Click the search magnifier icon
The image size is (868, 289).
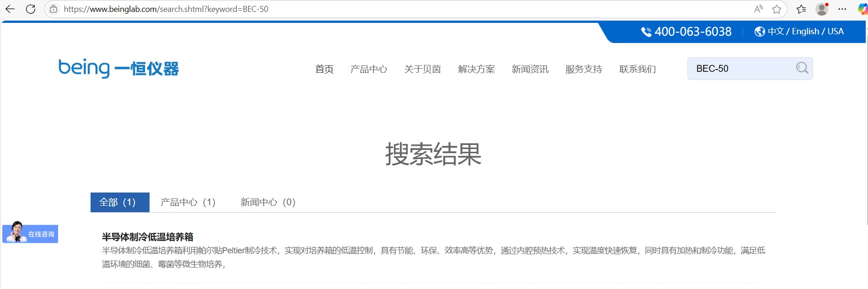(x=802, y=68)
